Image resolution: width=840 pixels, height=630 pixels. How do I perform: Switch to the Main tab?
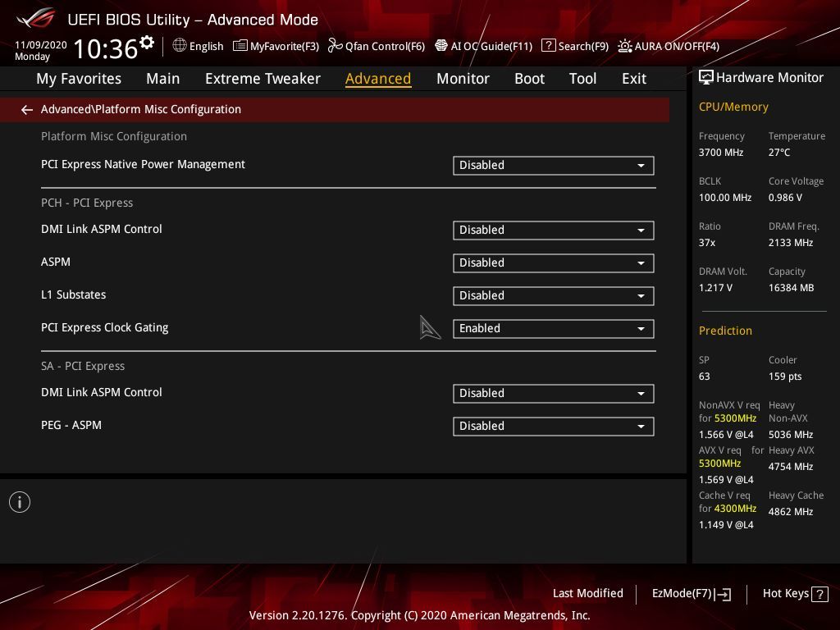click(x=163, y=79)
